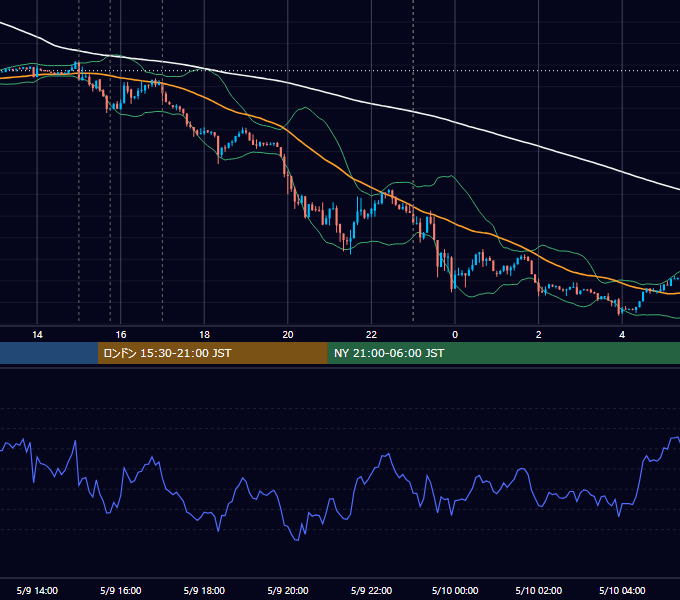Click the NY session bar 21:00-06:00 JST
This screenshot has width=680, height=600.
pos(503,353)
